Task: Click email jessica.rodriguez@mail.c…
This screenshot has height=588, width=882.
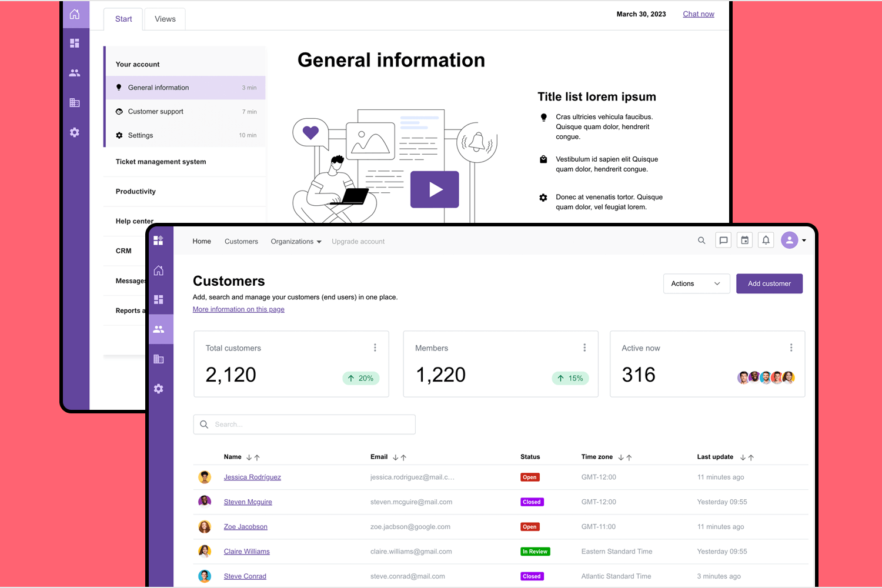Action: click(x=412, y=477)
